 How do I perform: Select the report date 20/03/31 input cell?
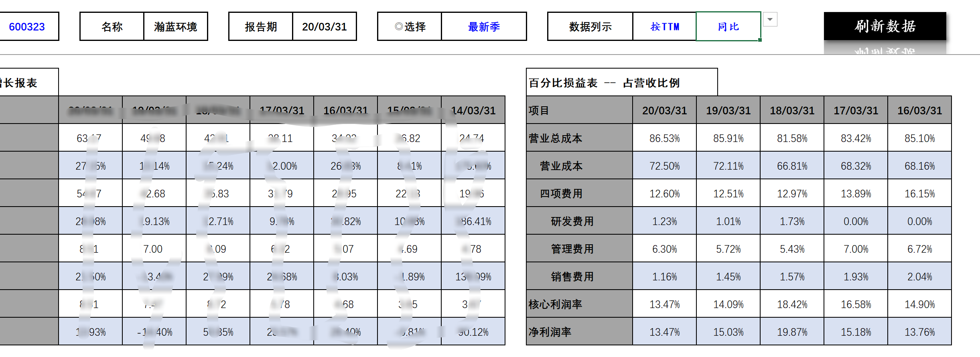point(324,26)
